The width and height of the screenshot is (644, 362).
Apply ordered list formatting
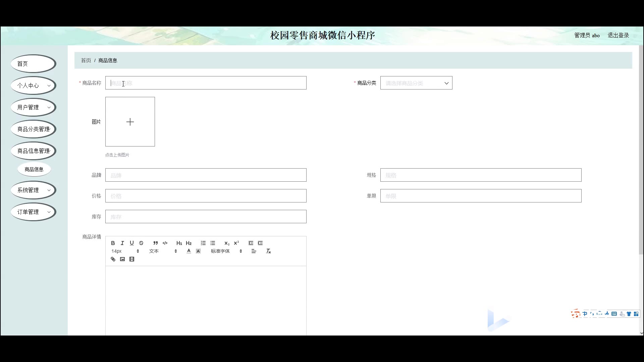point(203,243)
